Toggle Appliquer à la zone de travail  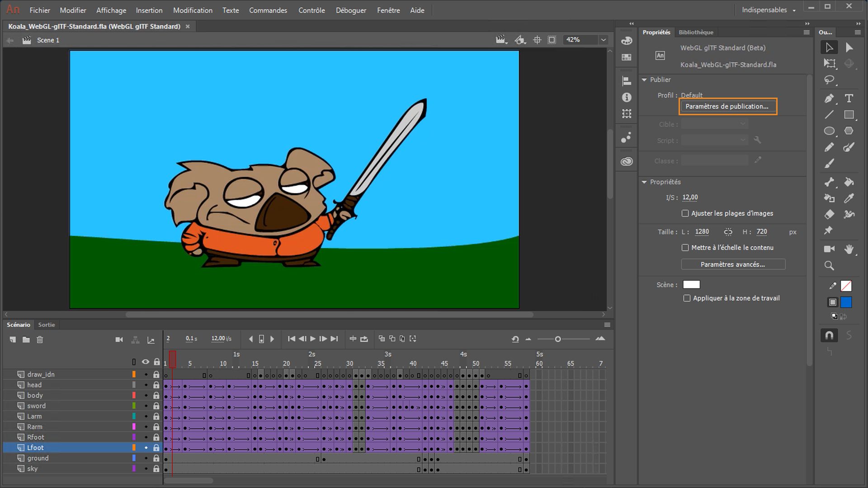pyautogui.click(x=687, y=298)
